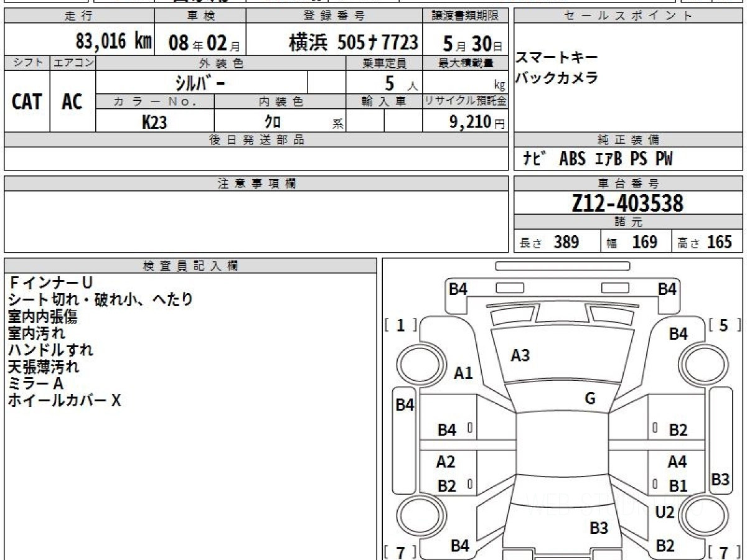Image resolution: width=747 pixels, height=560 pixels.
Task: Click PS in the equipment list
Action: 639,159
